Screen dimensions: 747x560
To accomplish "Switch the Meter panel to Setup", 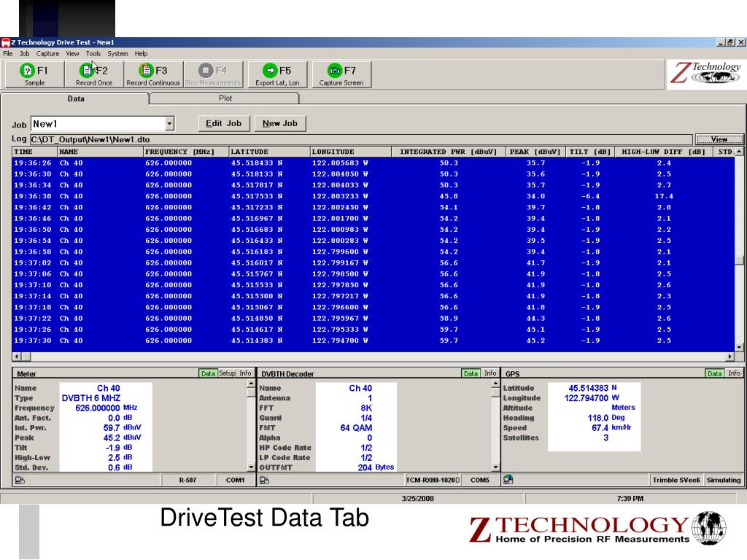I will coord(228,373).
